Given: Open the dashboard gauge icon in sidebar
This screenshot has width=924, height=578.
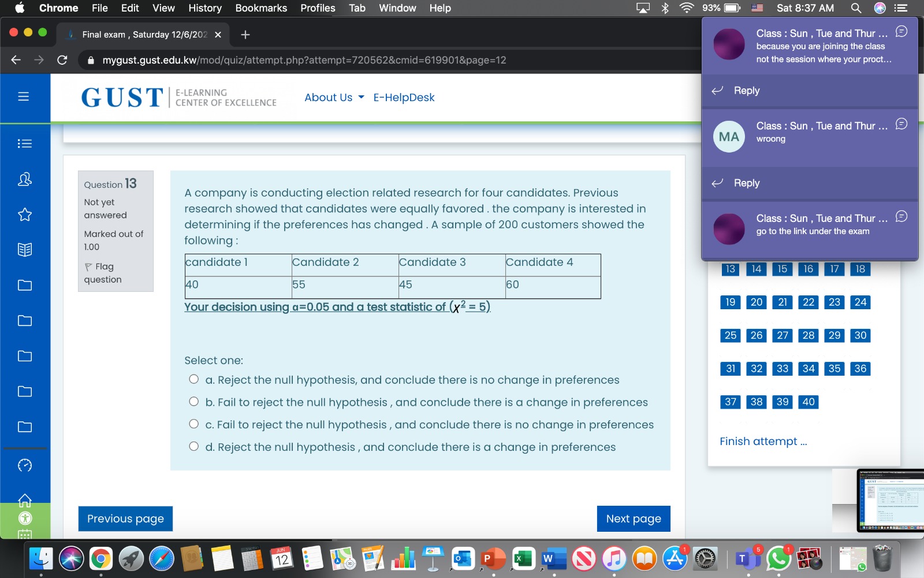Looking at the screenshot, I should pos(25,465).
